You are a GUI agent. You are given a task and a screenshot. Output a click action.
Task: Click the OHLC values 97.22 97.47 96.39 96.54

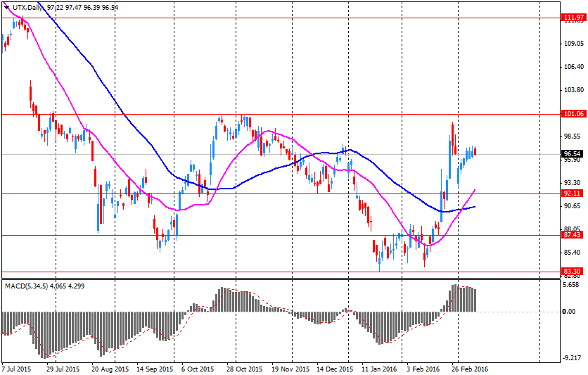click(83, 7)
